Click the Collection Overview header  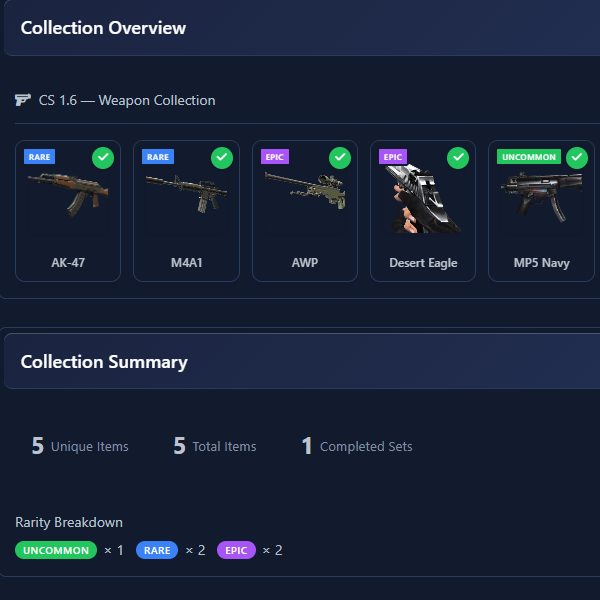pos(103,28)
